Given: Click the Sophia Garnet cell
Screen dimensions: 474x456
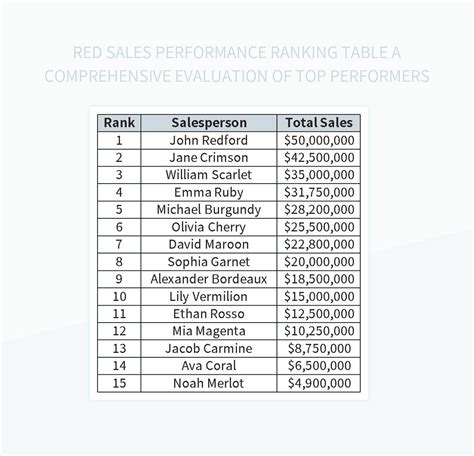Looking at the screenshot, I should 209,262.
